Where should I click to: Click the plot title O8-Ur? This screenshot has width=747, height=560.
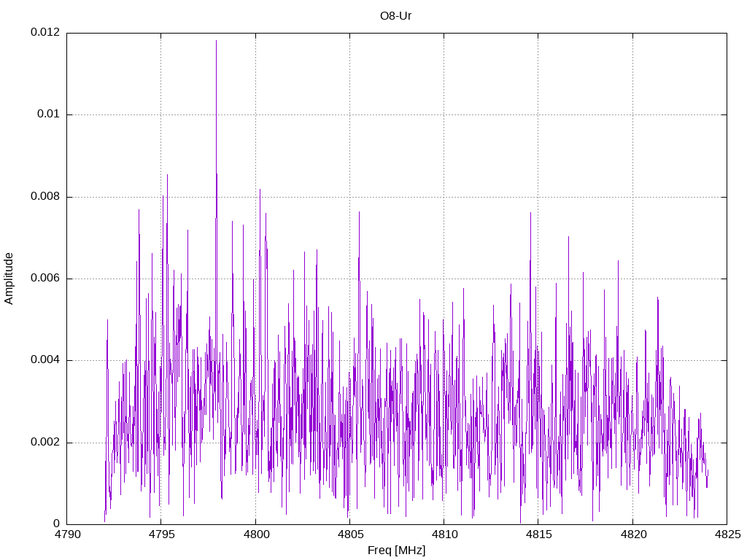coord(395,16)
